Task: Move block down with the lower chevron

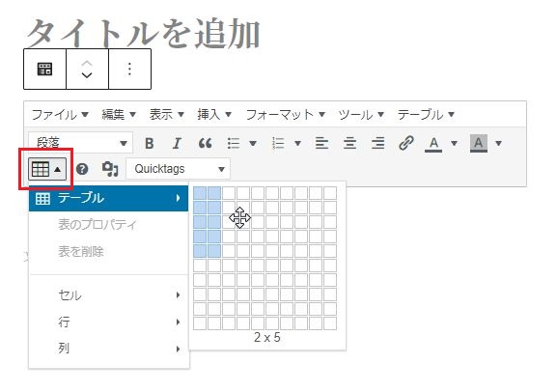Action: [87, 74]
